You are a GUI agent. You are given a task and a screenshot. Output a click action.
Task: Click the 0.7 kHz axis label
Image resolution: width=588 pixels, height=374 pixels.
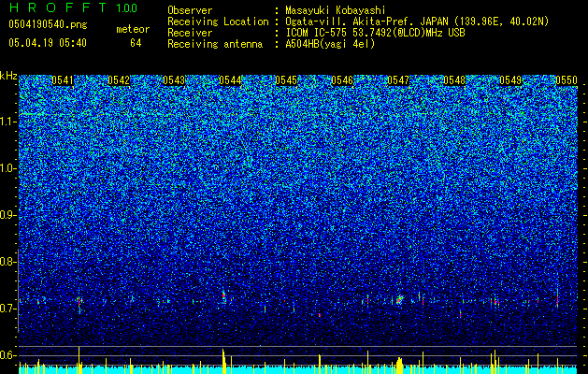pyautogui.click(x=8, y=309)
